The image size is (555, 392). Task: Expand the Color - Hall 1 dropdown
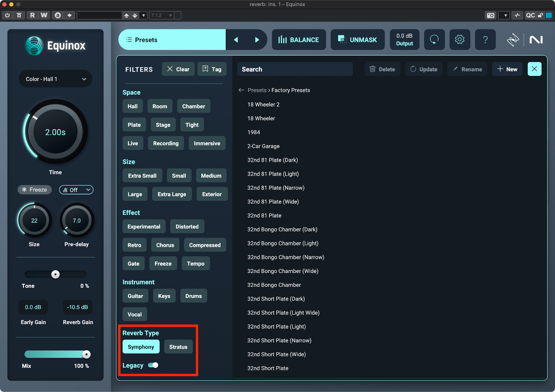pyautogui.click(x=55, y=79)
